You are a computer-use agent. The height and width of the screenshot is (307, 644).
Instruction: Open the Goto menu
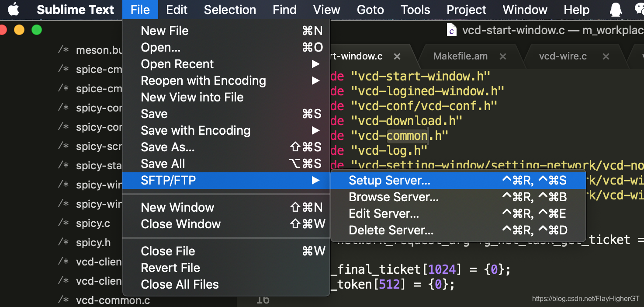[x=370, y=10]
